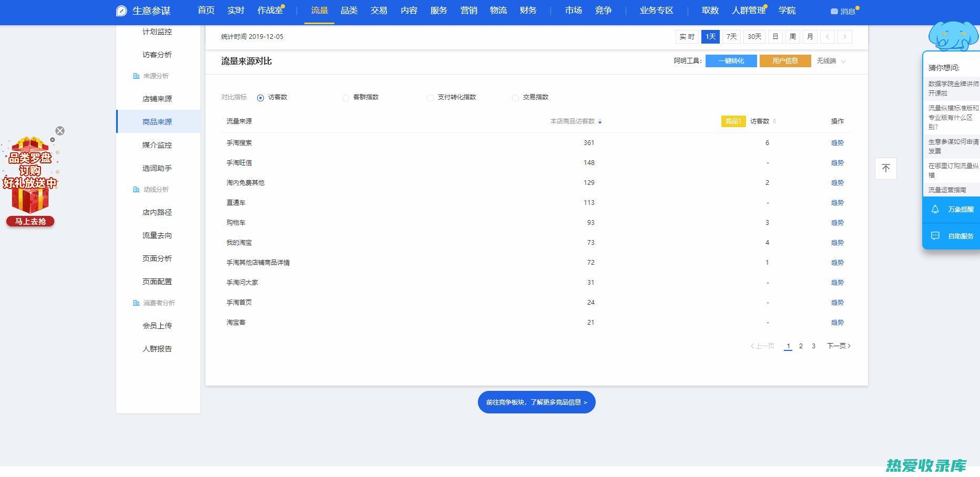This screenshot has height=477, width=980.
Task: Close the 品类罗盘 gift promotion
Action: [x=60, y=131]
